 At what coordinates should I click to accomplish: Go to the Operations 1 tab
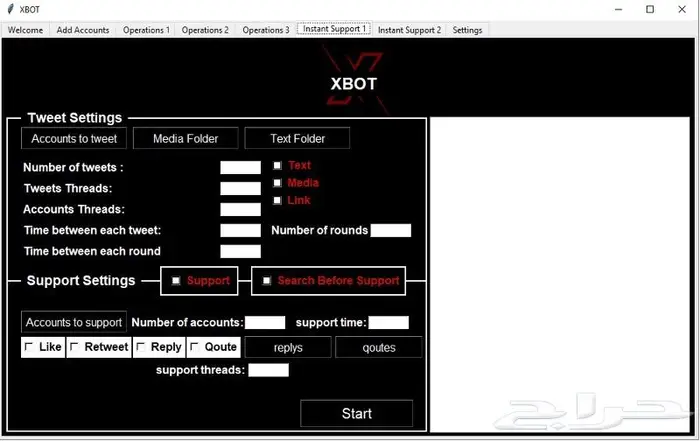(146, 30)
